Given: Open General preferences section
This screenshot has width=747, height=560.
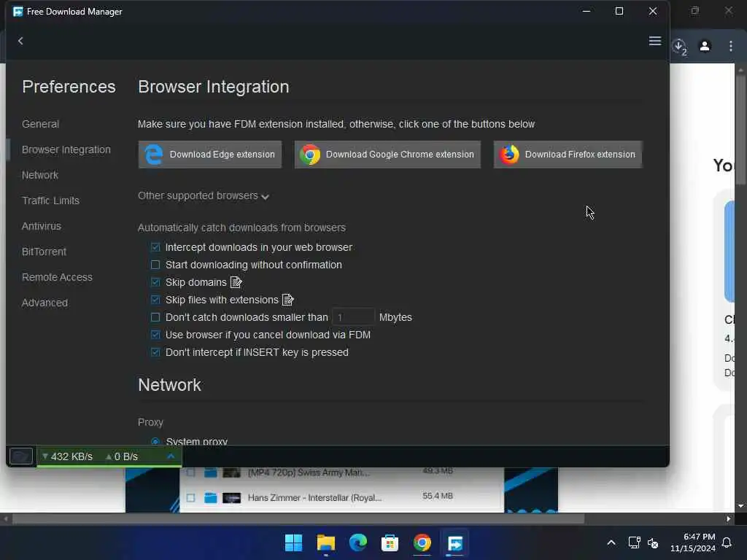Looking at the screenshot, I should (41, 124).
